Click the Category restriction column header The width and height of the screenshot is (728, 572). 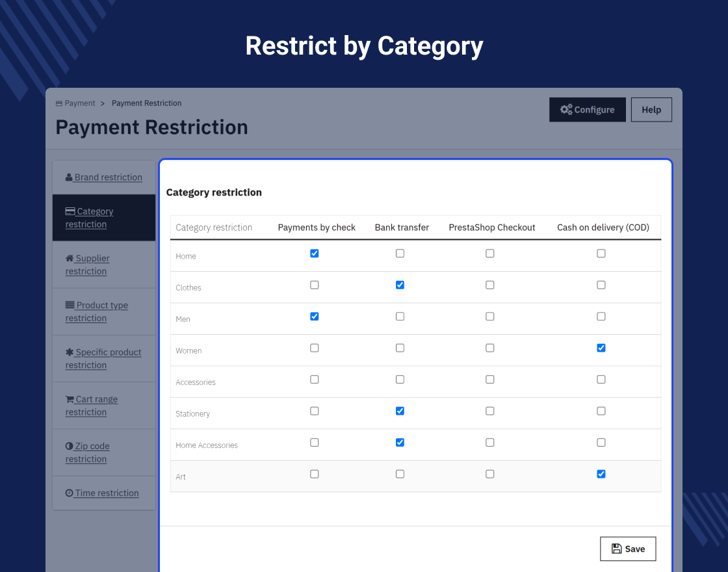214,227
